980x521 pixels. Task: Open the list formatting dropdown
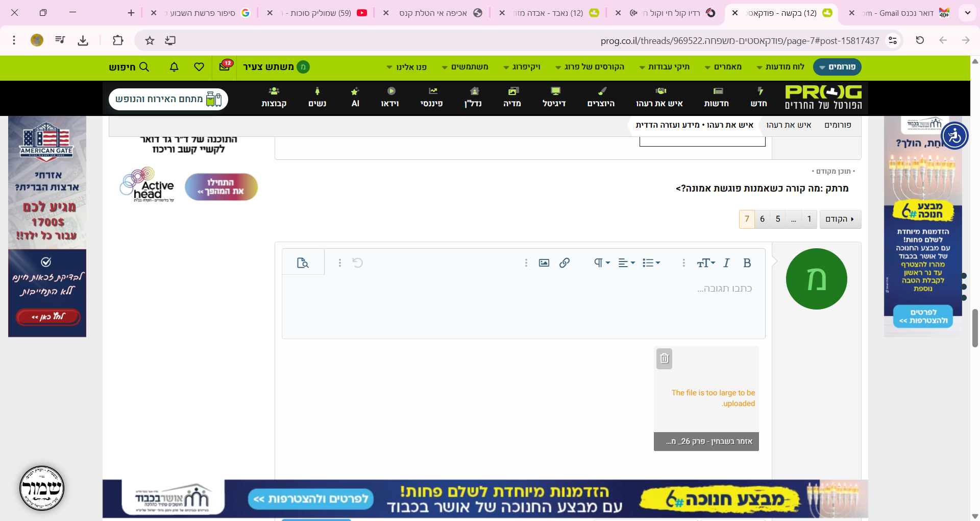651,263
